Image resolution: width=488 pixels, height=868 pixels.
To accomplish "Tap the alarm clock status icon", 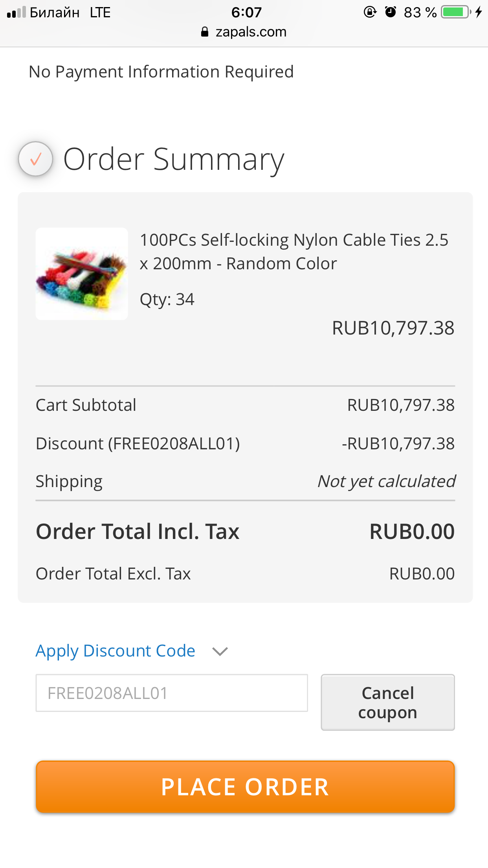I will pos(390,12).
